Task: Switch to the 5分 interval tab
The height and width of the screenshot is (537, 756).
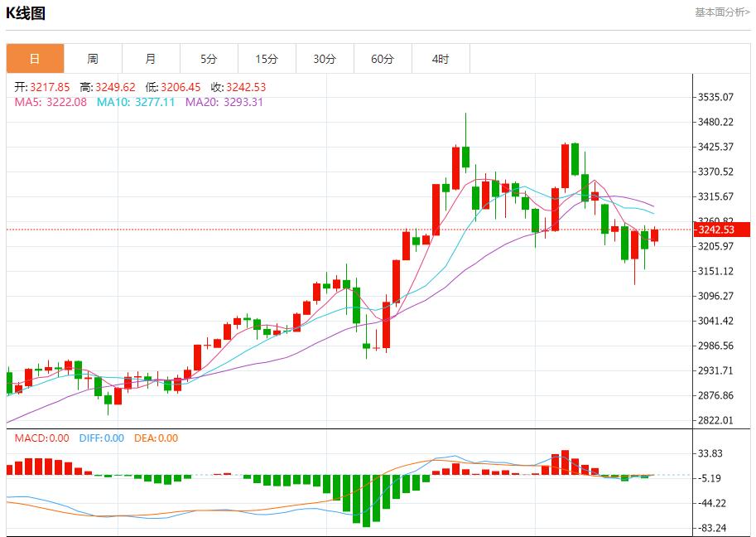Action: tap(209, 59)
